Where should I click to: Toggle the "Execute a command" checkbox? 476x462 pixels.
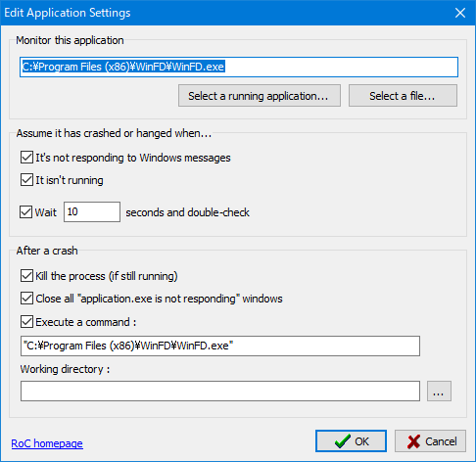click(x=26, y=322)
